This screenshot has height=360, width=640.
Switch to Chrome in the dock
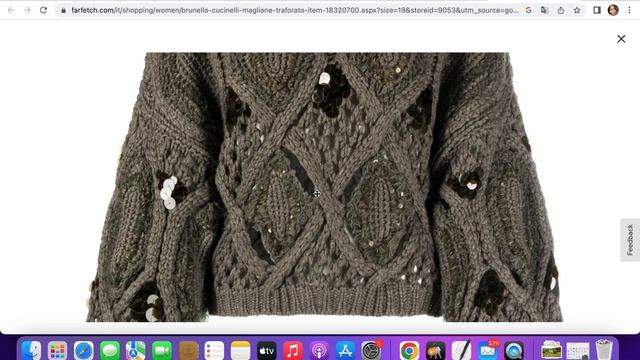[x=409, y=350]
